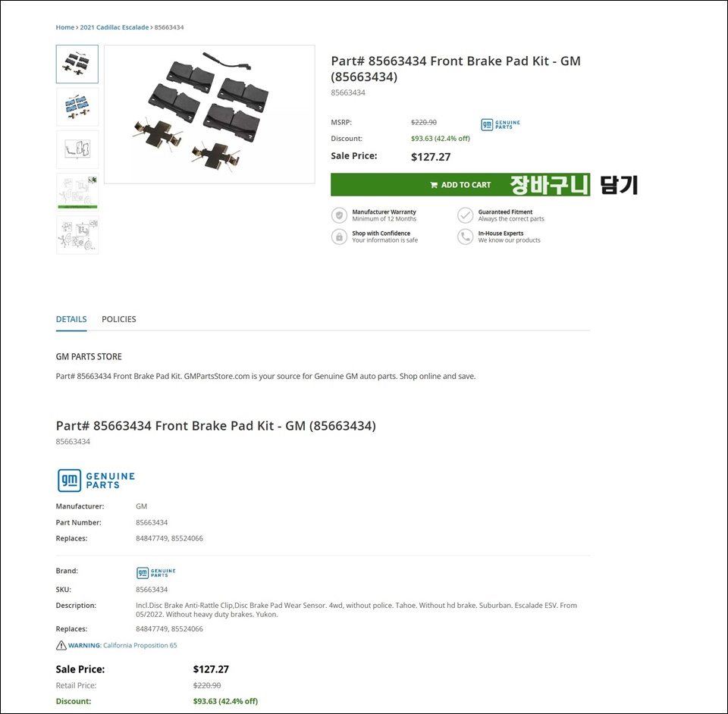Select the first brake pad thumbnail
Screen dimensions: 728x714
tap(77, 64)
